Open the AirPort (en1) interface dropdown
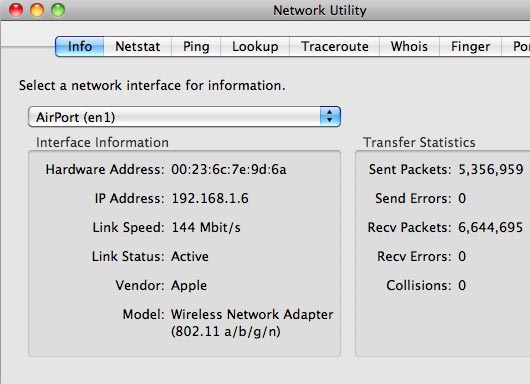The height and width of the screenshot is (384, 530). click(184, 117)
